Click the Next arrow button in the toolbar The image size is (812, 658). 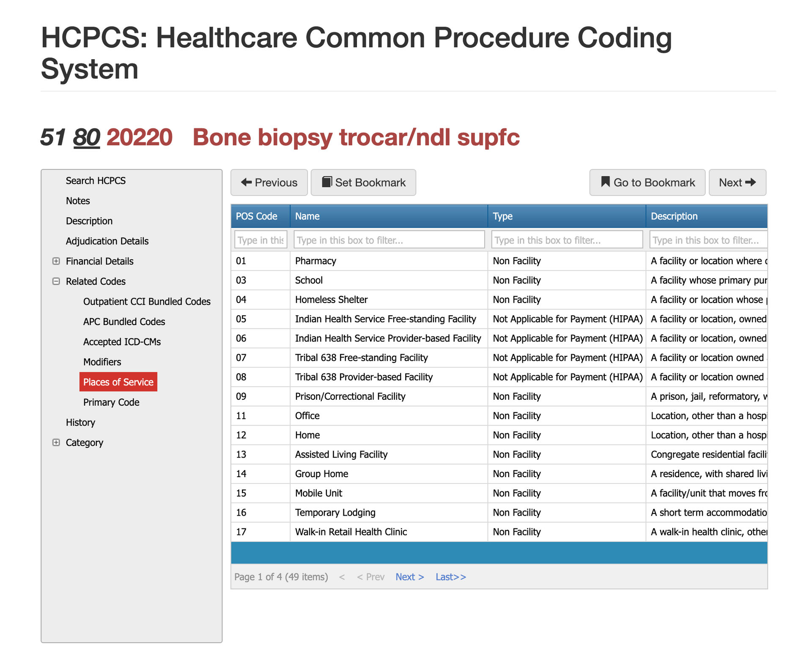[737, 183]
